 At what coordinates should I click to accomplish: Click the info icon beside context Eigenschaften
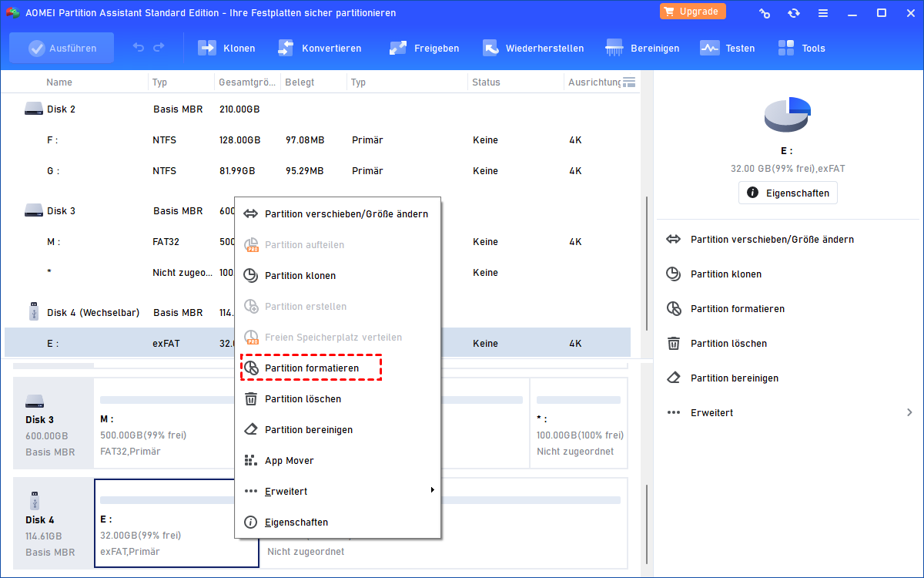pyautogui.click(x=250, y=522)
